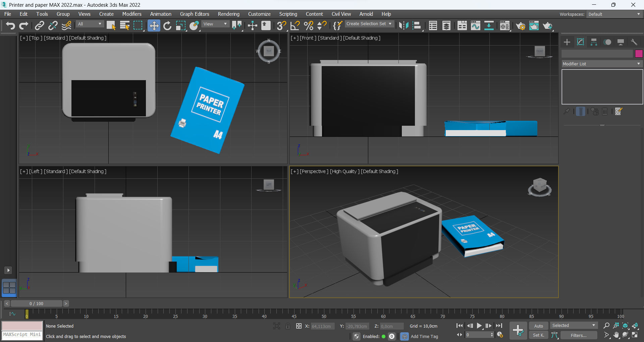The height and width of the screenshot is (342, 644).
Task: Click the Zoom Extents All navigation icon
Action: (635, 326)
